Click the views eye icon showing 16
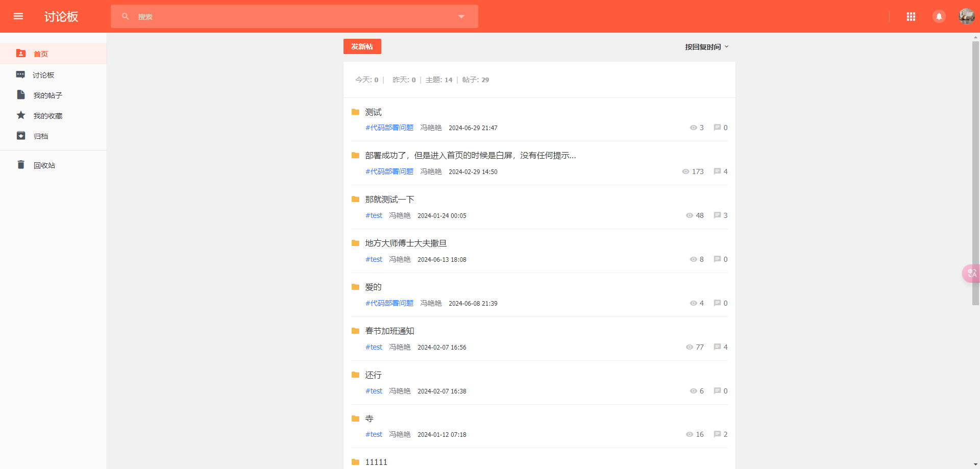This screenshot has height=469, width=980. coord(690,434)
